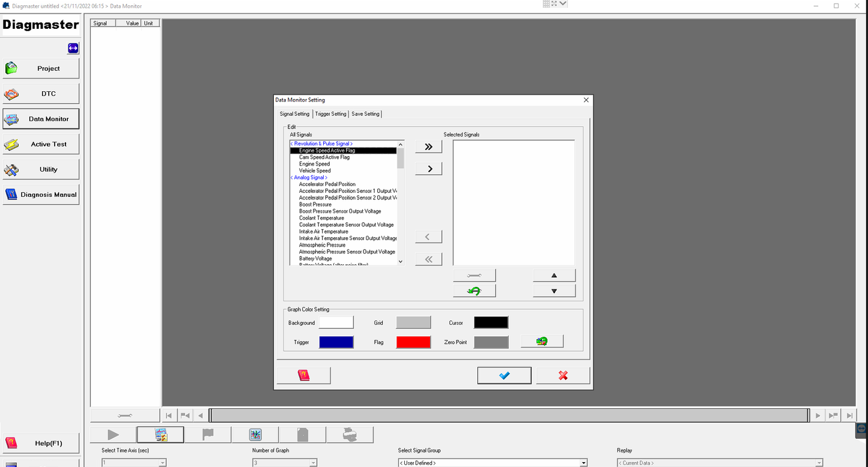868x467 pixels.
Task: Cancel dialog with the red X button
Action: [x=563, y=375]
